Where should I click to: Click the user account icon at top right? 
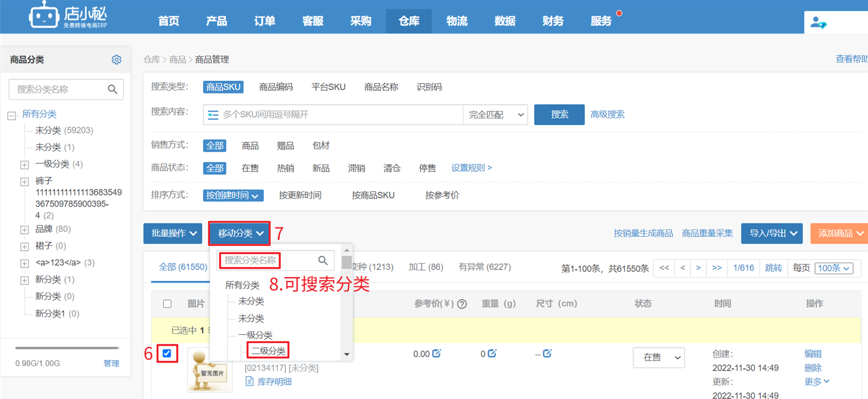click(818, 23)
